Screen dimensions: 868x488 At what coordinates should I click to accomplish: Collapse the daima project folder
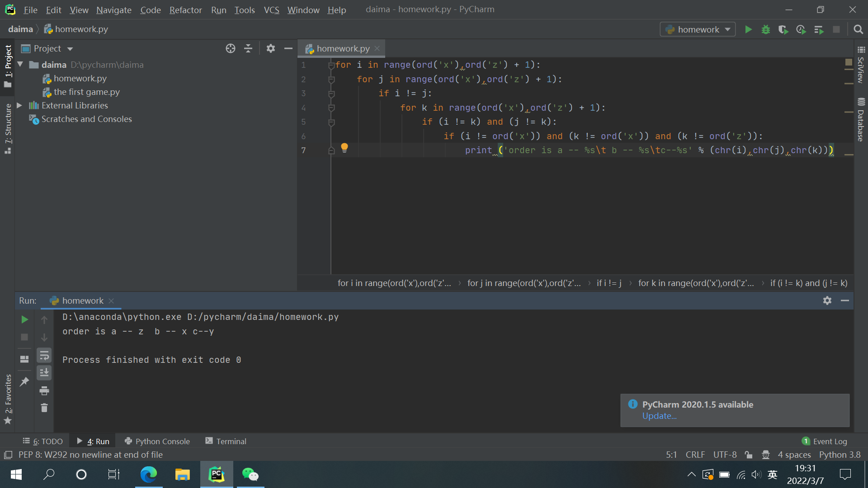[x=20, y=65]
